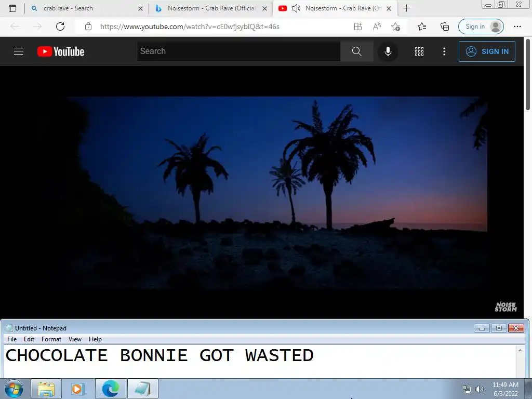This screenshot has height=399, width=532.
Task: Open the Notepad File menu
Action: [12, 339]
